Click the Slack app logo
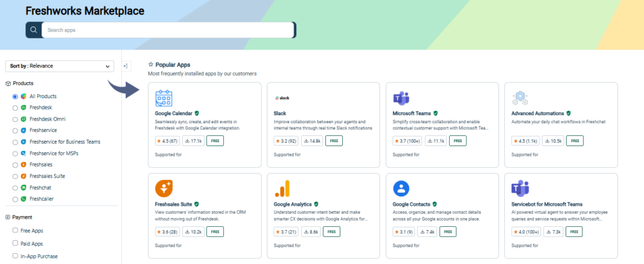The height and width of the screenshot is (264, 644). coord(282,98)
